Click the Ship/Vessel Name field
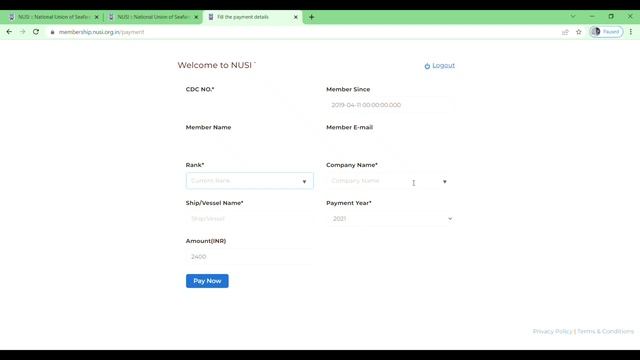This screenshot has width=640, height=360. (x=249, y=219)
